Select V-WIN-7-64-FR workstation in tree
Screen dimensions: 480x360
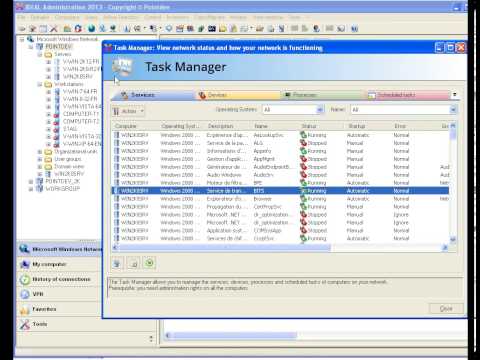click(x=80, y=91)
